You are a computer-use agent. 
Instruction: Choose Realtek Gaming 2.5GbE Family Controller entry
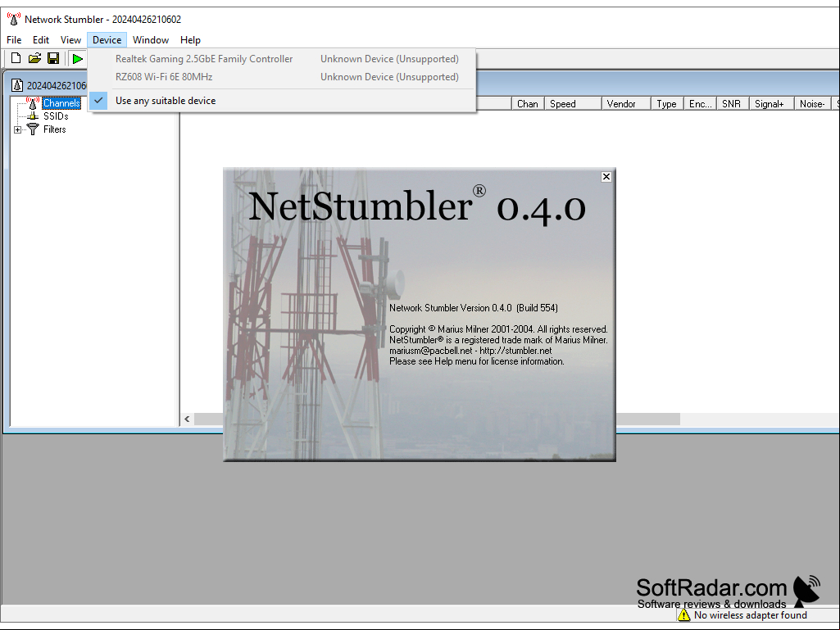tap(282, 59)
